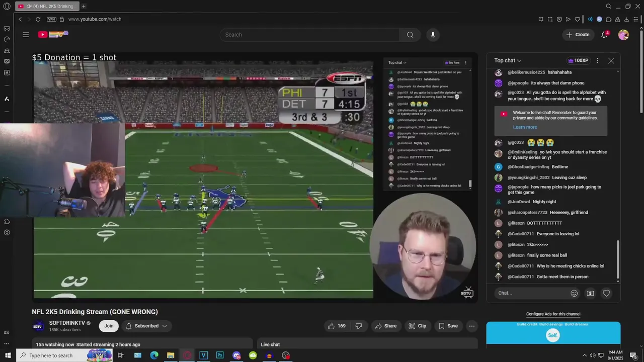
Task: Open the SOFTDRINKTV channel name
Action: point(67,323)
